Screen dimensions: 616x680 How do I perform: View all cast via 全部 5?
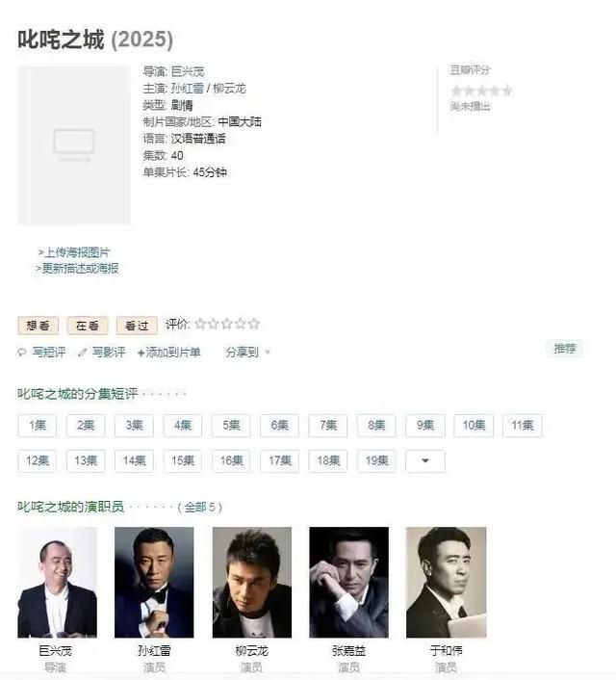click(x=200, y=507)
